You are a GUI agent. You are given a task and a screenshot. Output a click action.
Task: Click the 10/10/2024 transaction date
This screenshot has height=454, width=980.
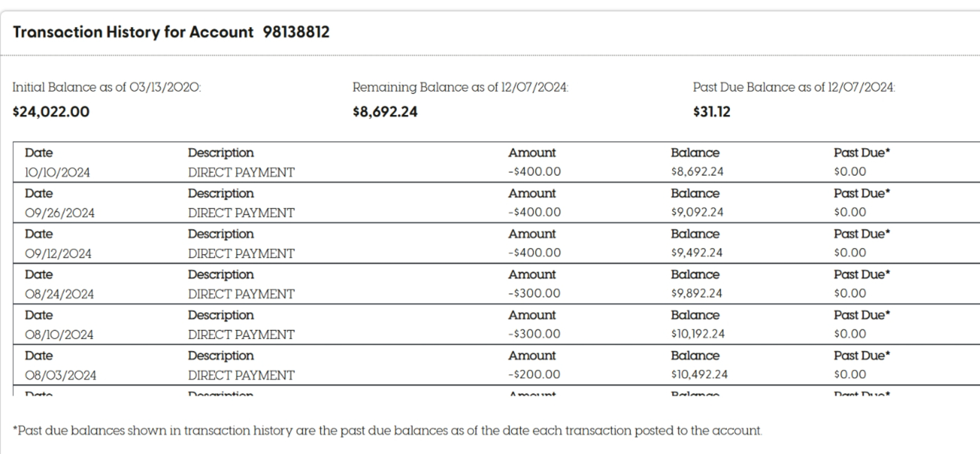[x=58, y=173]
